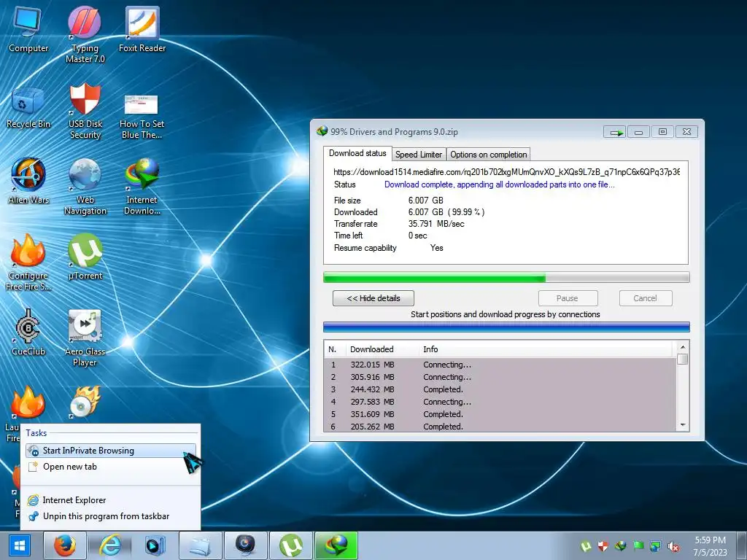Open the Speed Limiter tab
The image size is (747, 560).
tap(419, 155)
